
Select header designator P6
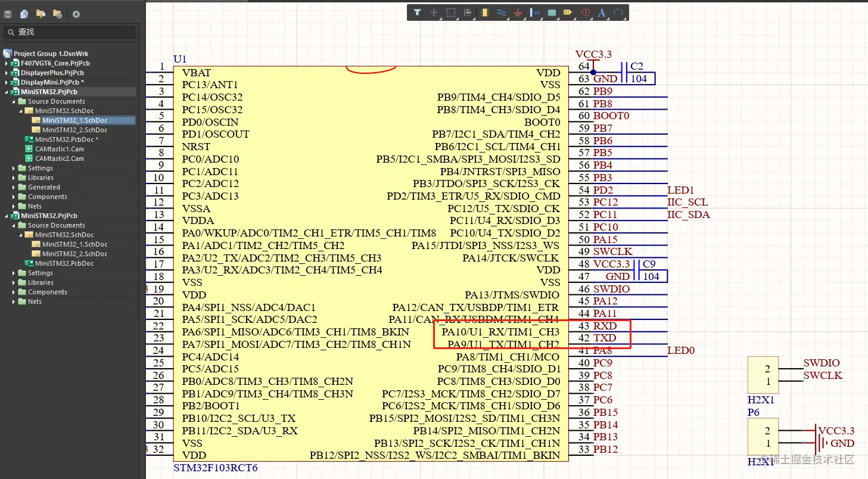754,412
